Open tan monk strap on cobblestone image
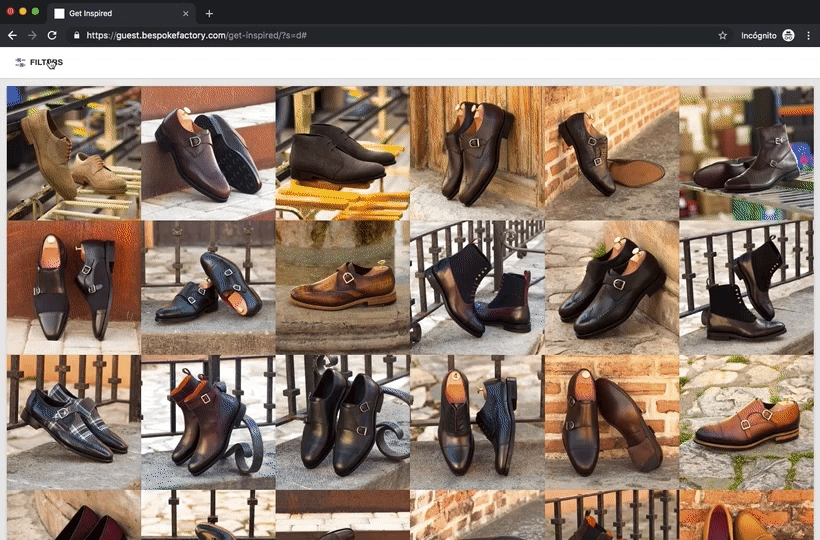Screen dimensions: 820x540 (746, 421)
